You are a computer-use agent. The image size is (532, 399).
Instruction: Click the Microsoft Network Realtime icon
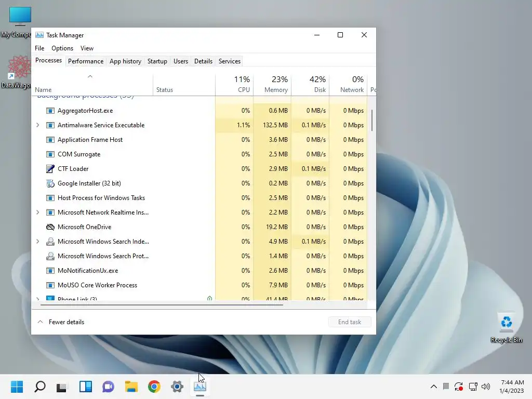point(50,212)
